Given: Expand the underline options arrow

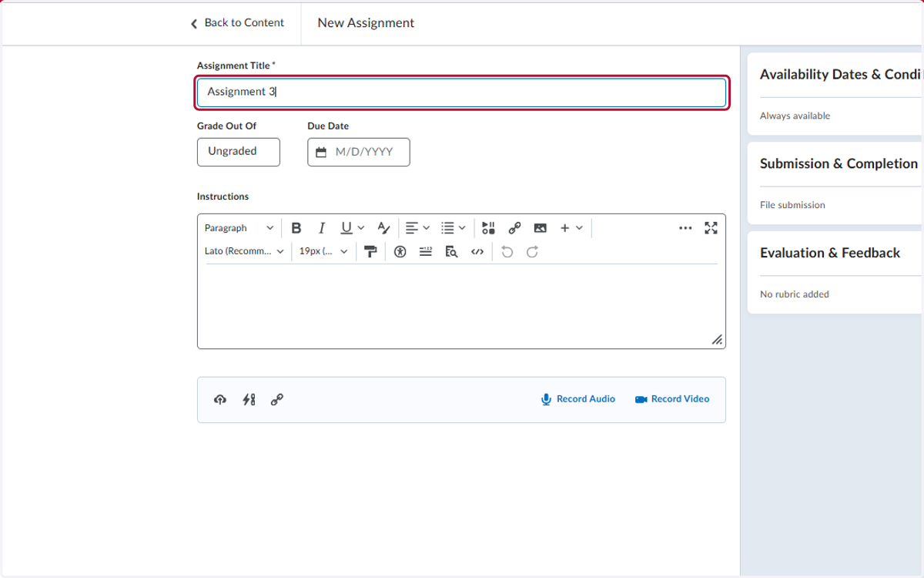Looking at the screenshot, I should click(361, 228).
